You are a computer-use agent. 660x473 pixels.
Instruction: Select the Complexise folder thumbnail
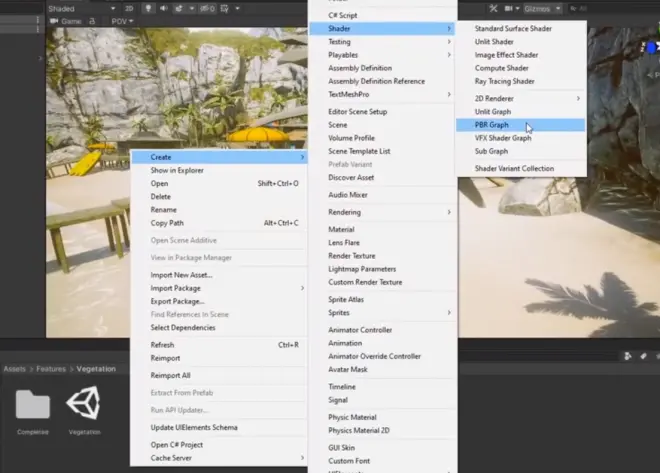(x=33, y=404)
